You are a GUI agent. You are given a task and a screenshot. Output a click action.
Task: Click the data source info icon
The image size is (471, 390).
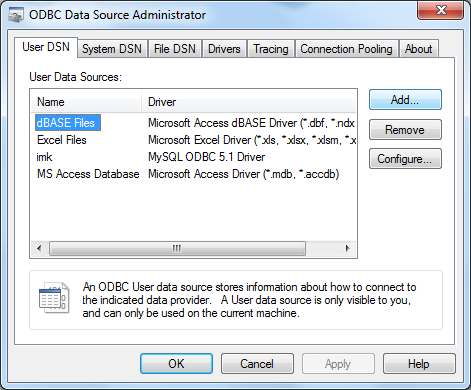pyautogui.click(x=54, y=298)
